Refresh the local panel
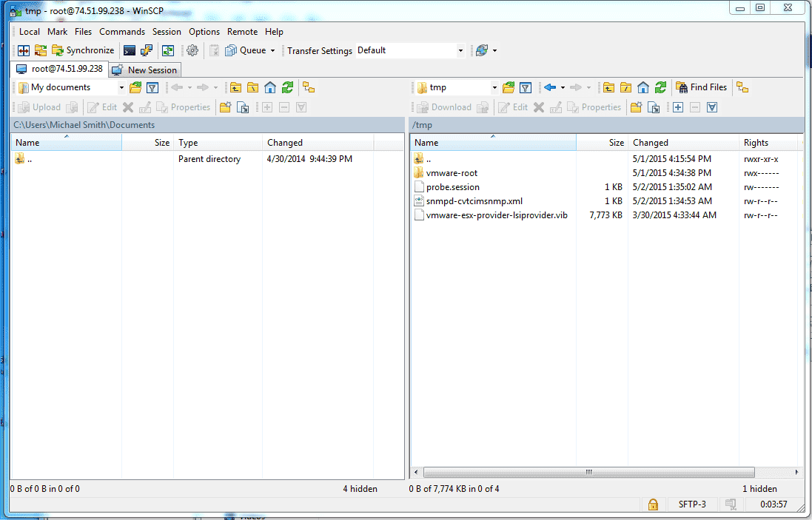 (287, 87)
